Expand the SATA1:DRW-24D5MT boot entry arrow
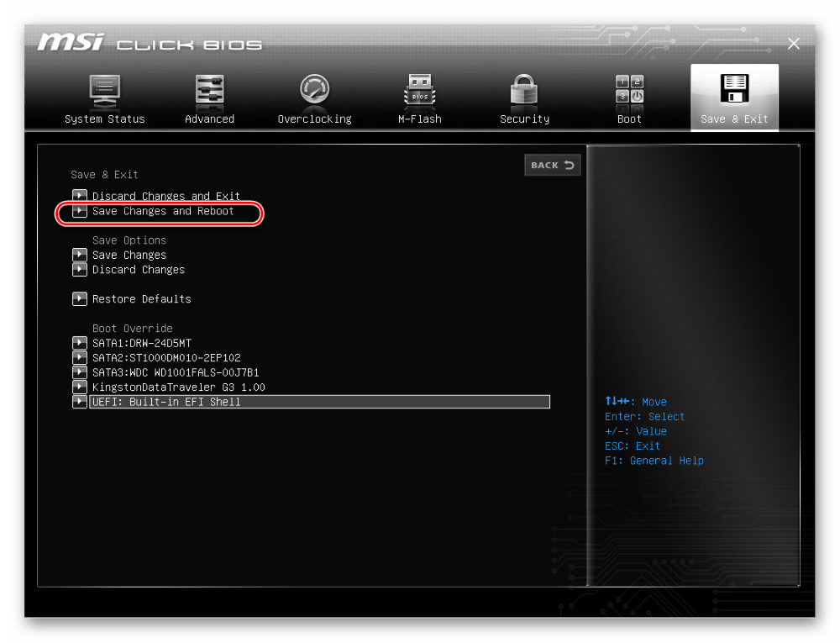The width and height of the screenshot is (840, 643). click(80, 343)
